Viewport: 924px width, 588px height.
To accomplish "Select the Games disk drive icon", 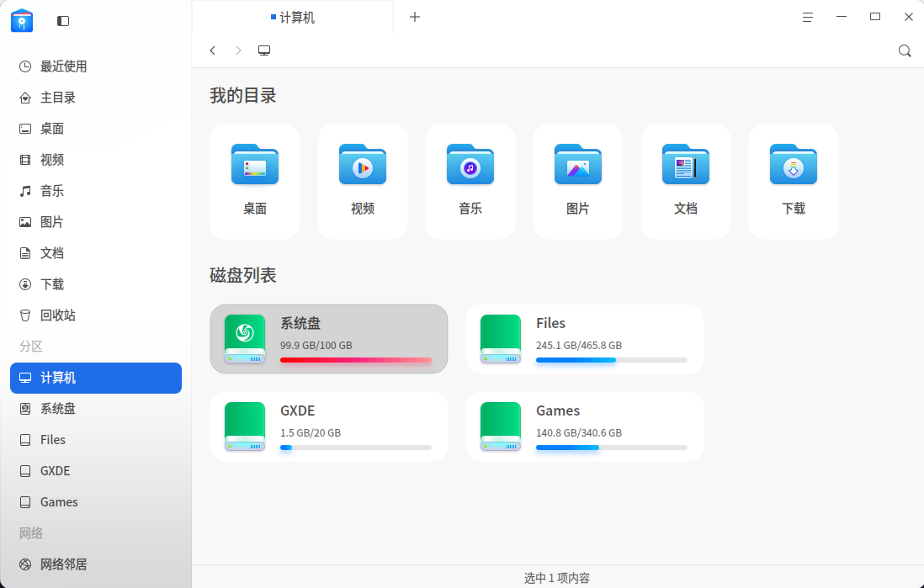I will [501, 426].
